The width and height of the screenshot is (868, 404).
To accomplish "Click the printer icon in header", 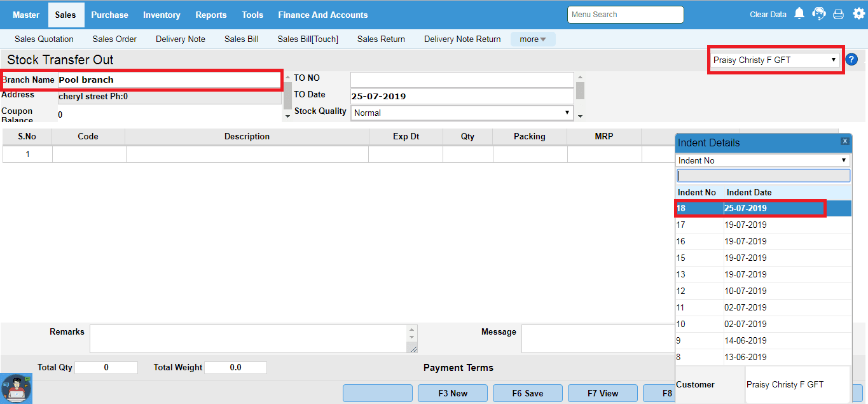I will tap(839, 14).
